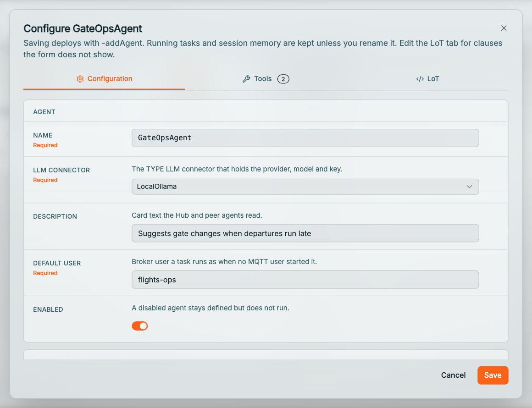
Task: Open the LoT tab
Action: pos(427,79)
